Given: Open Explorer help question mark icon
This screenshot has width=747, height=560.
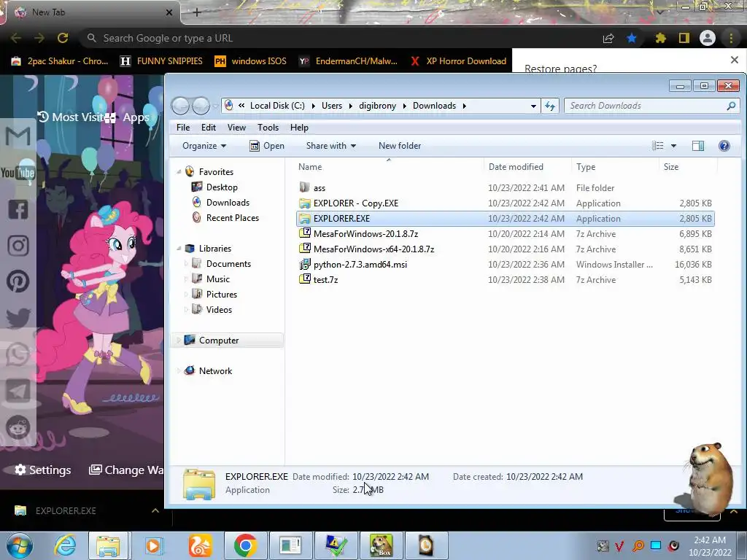Looking at the screenshot, I should pyautogui.click(x=724, y=146).
